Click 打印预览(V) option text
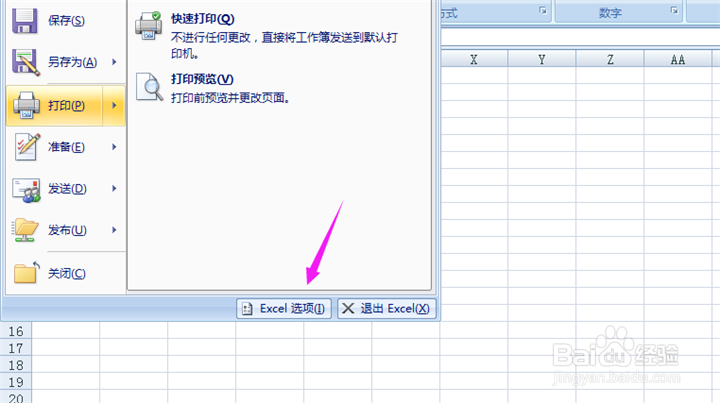 click(x=202, y=79)
